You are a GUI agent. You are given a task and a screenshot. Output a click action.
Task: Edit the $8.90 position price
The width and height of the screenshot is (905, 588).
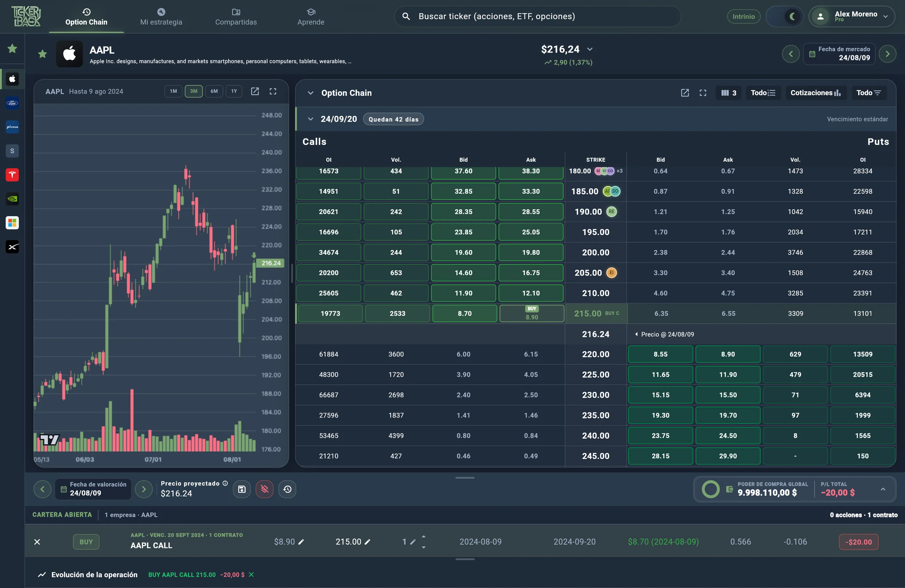[301, 542]
